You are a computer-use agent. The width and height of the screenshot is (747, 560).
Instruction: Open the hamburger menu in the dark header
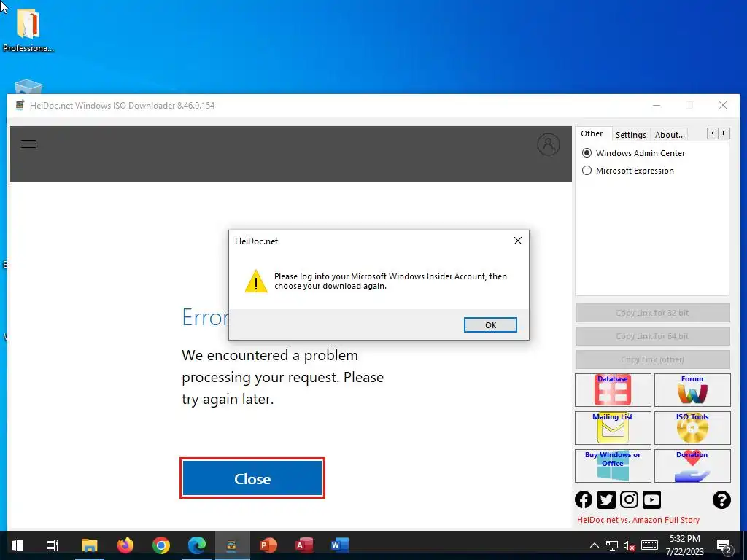click(28, 144)
